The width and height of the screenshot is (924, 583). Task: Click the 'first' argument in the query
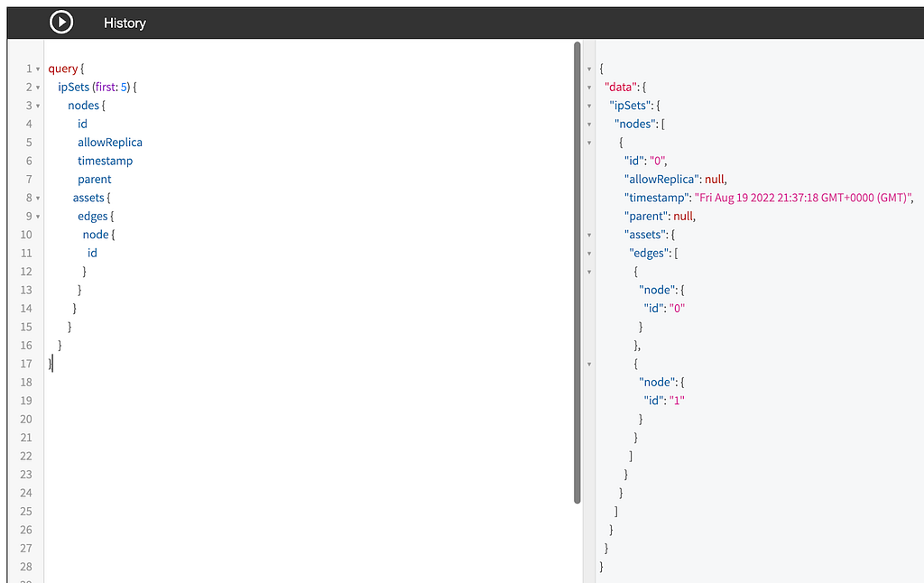(x=106, y=87)
